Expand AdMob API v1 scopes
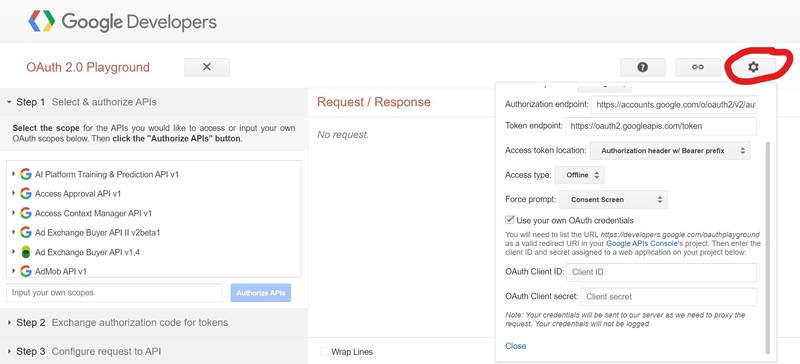Image resolution: width=800 pixels, height=364 pixels. point(13,271)
